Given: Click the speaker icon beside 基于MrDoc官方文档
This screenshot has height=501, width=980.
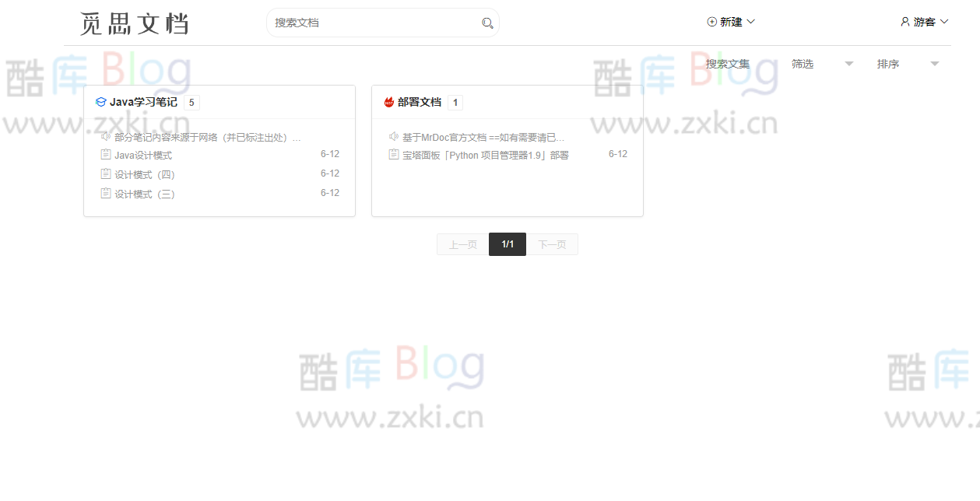Looking at the screenshot, I should 392,135.
